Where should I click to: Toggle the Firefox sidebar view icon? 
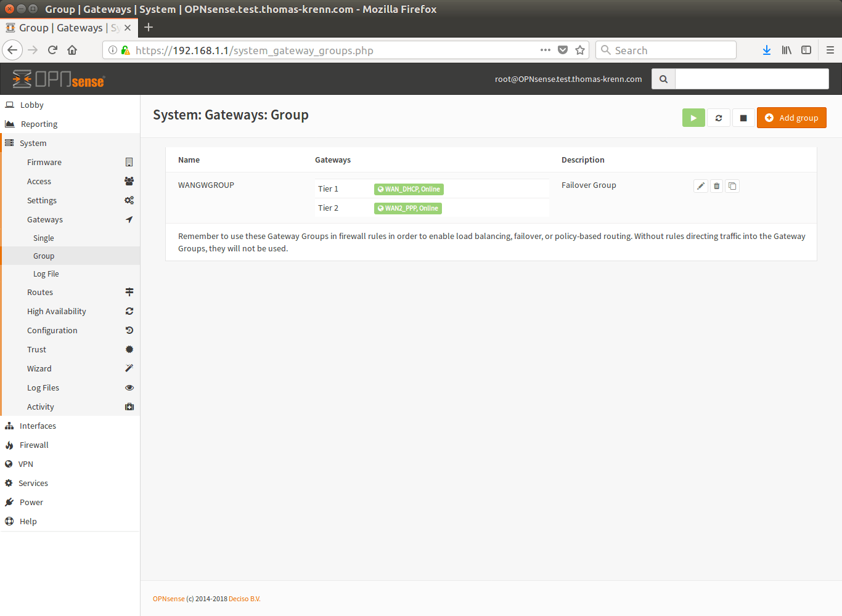(x=806, y=51)
